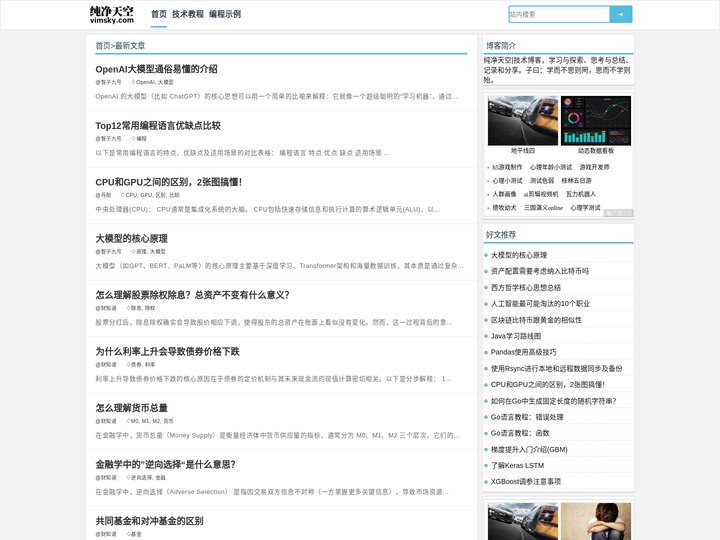Open recommended 区块链比特币跟黄金的相似性
Viewport: 720px width, 540px height.
coord(536,320)
